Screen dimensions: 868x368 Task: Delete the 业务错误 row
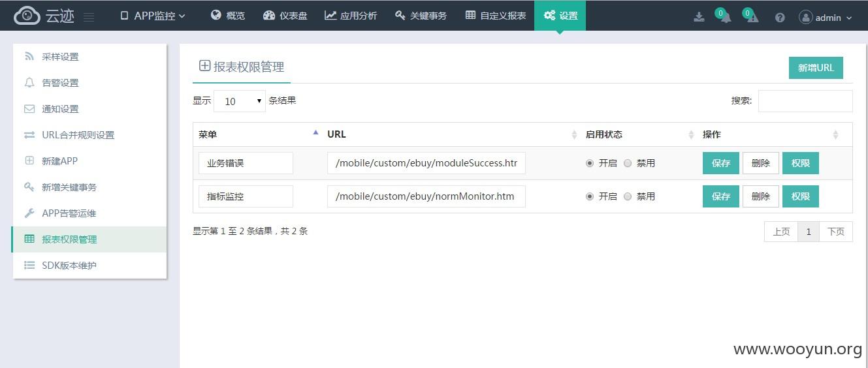tap(761, 163)
